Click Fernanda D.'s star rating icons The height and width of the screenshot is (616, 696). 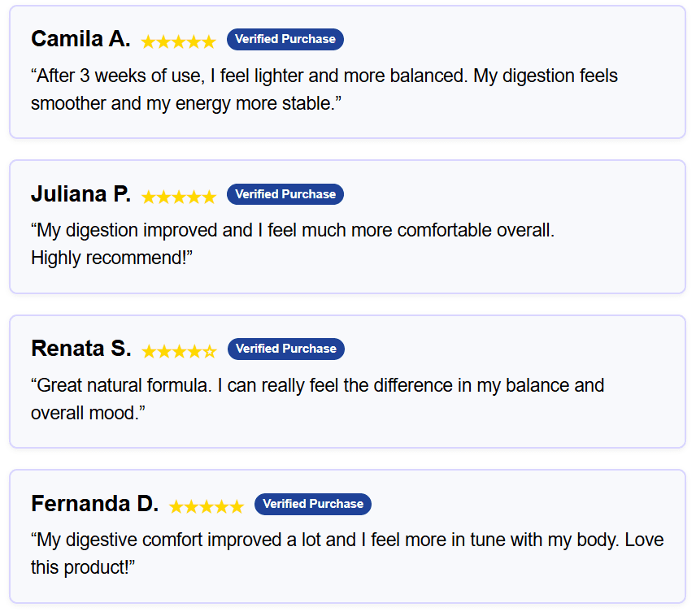tap(207, 506)
